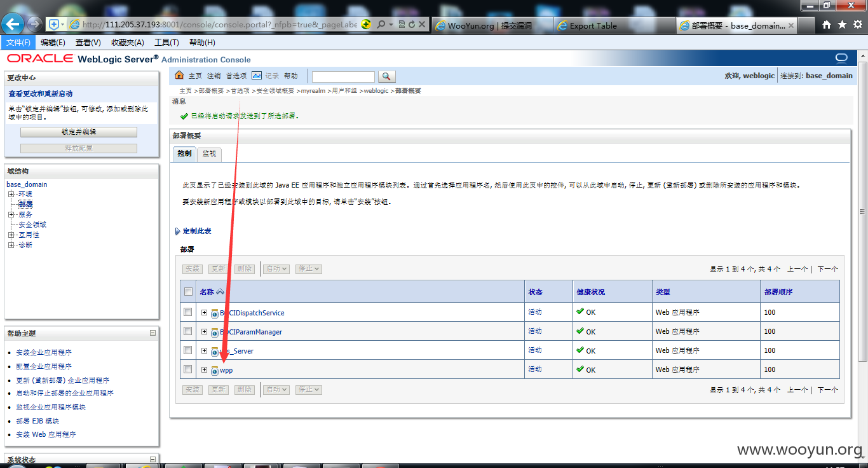The width and height of the screenshot is (868, 468).
Task: Open the favorites star icon
Action: point(842,24)
